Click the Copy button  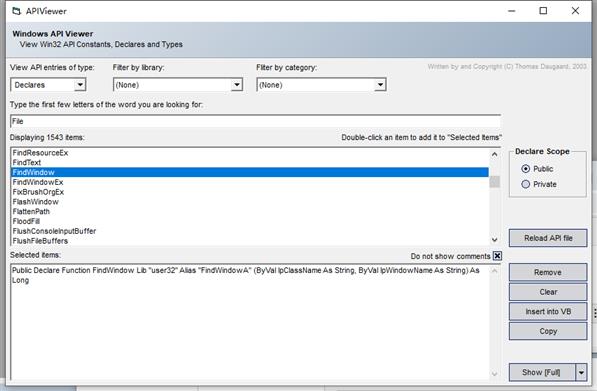pos(548,331)
